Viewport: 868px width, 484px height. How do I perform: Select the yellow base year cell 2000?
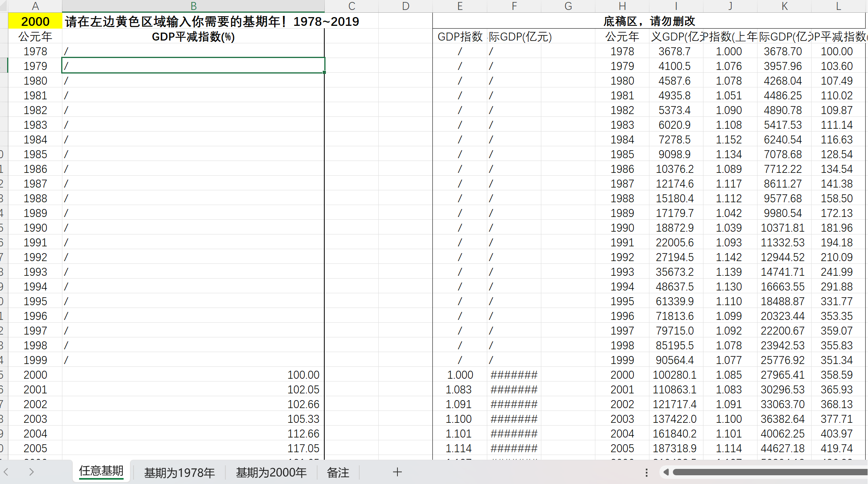pyautogui.click(x=35, y=21)
